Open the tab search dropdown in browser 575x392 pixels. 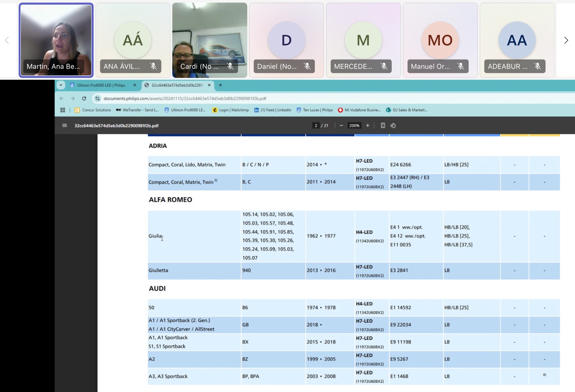pos(61,85)
